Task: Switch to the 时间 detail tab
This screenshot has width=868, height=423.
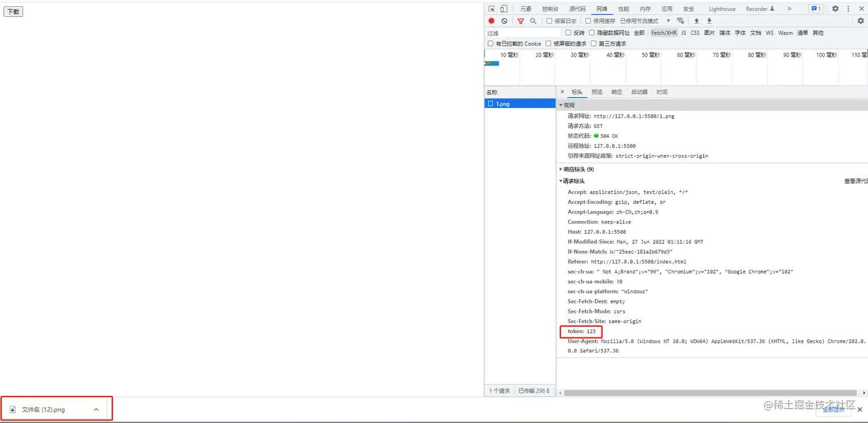Action: click(x=662, y=92)
